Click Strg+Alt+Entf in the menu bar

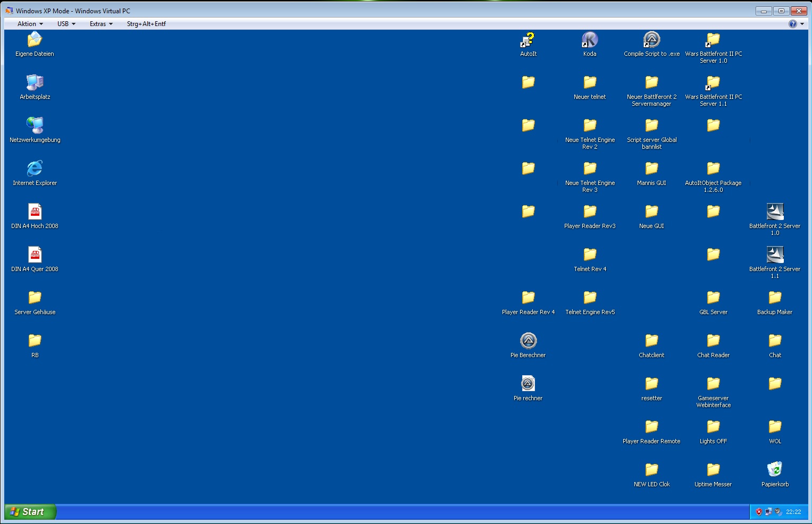(x=146, y=24)
